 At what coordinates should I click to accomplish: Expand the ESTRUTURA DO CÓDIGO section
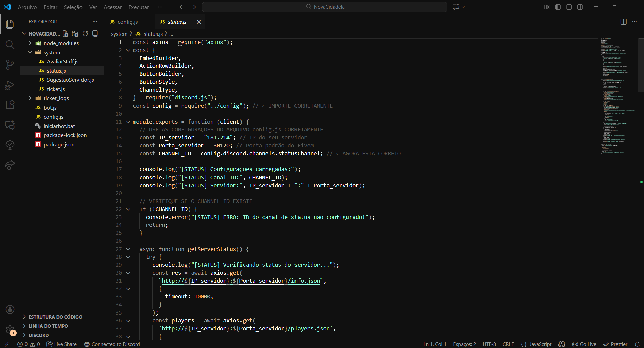pos(55,317)
